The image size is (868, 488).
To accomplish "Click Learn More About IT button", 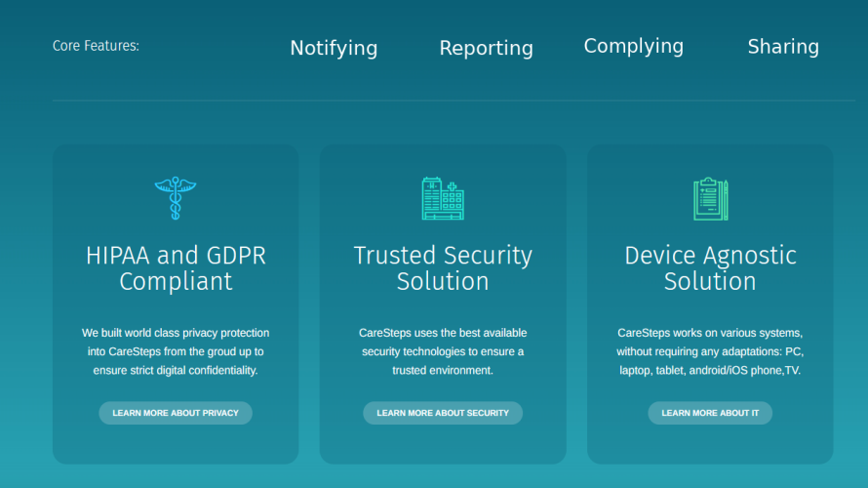I will (710, 413).
